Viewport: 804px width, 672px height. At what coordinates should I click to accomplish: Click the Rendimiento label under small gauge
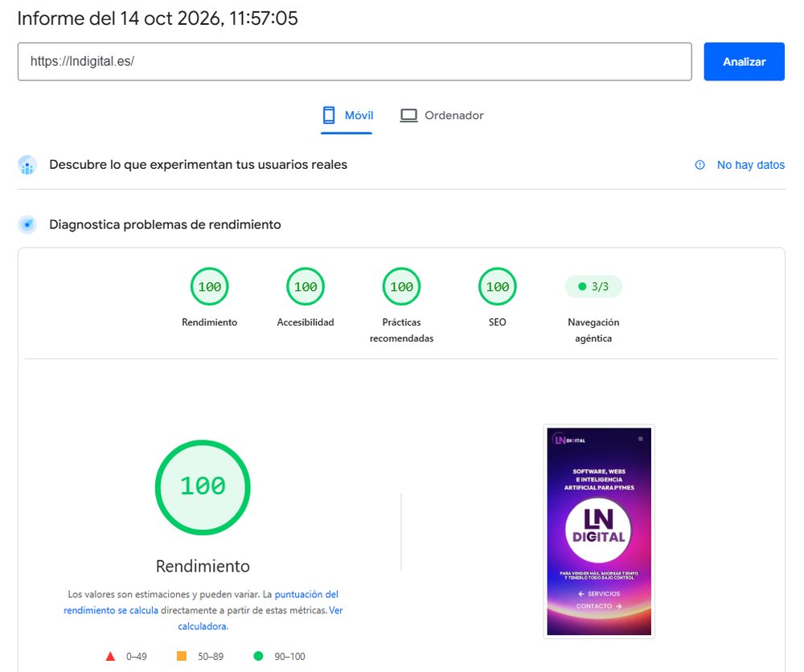tap(210, 322)
